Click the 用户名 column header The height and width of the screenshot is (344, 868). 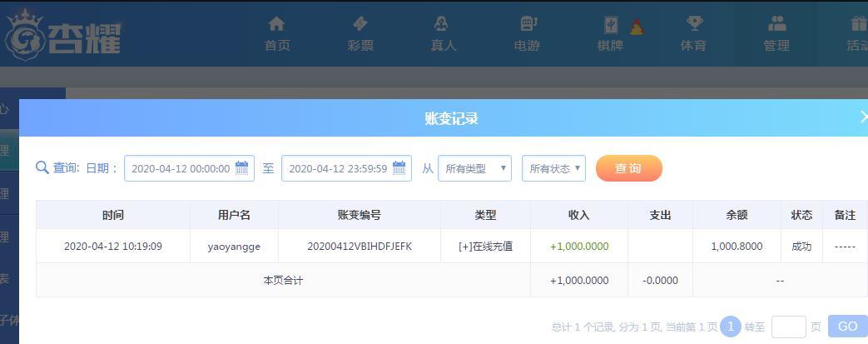tap(234, 215)
